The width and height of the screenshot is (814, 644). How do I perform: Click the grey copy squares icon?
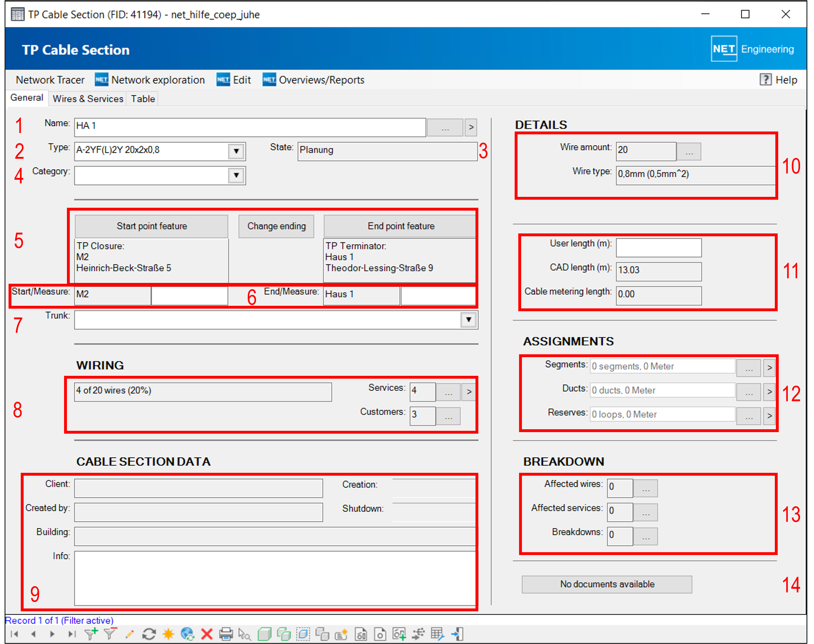coord(322,634)
